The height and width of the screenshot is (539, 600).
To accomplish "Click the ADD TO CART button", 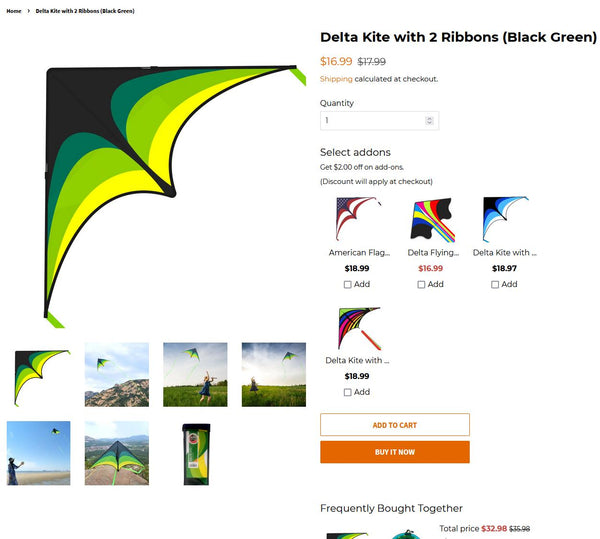I will coord(395,425).
